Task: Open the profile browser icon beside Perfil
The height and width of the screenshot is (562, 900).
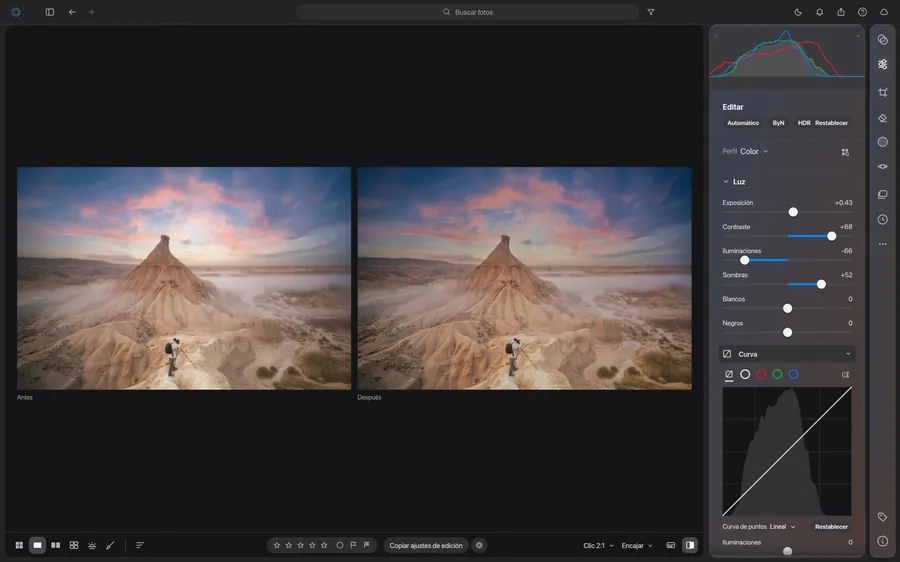Action: click(845, 152)
